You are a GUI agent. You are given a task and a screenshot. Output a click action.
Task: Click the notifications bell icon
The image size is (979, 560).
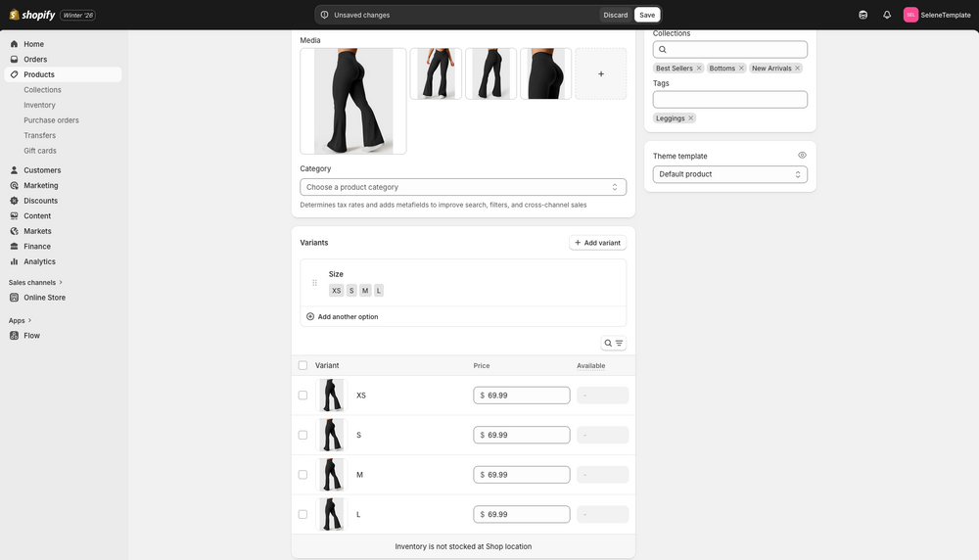point(887,15)
